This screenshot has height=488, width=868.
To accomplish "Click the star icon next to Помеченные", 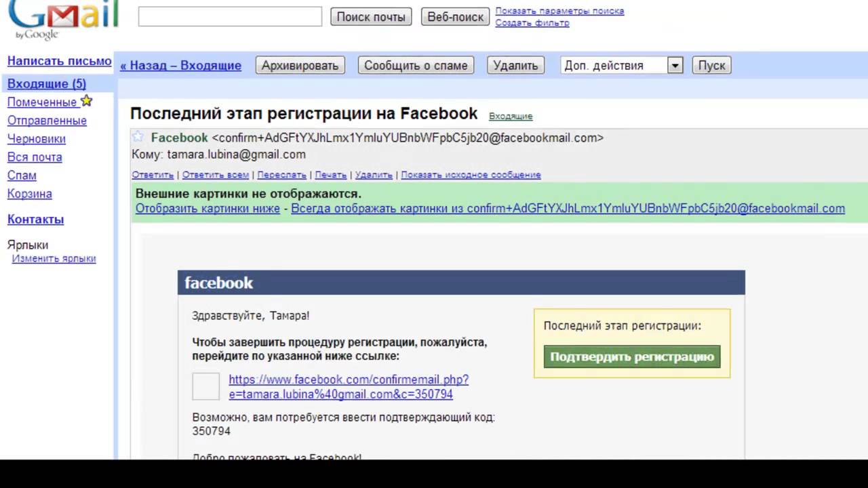I will click(86, 101).
